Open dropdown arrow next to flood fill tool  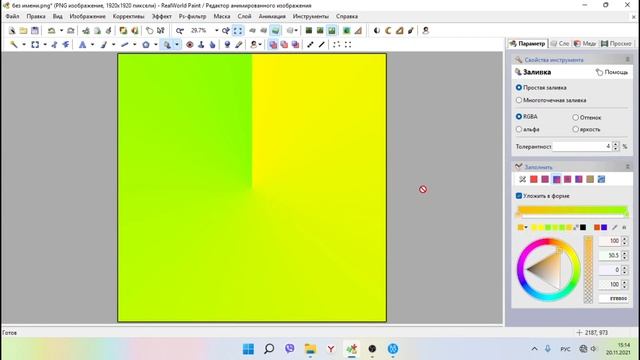[x=177, y=44]
